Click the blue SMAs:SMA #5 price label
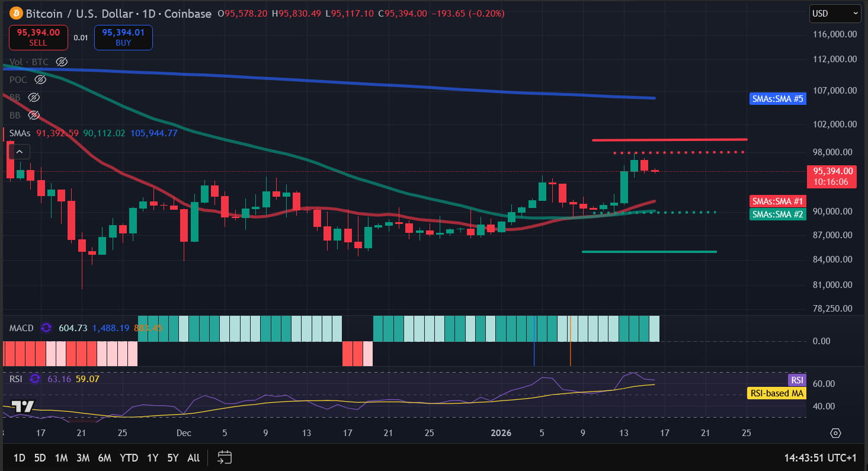868x471 pixels. coord(777,99)
